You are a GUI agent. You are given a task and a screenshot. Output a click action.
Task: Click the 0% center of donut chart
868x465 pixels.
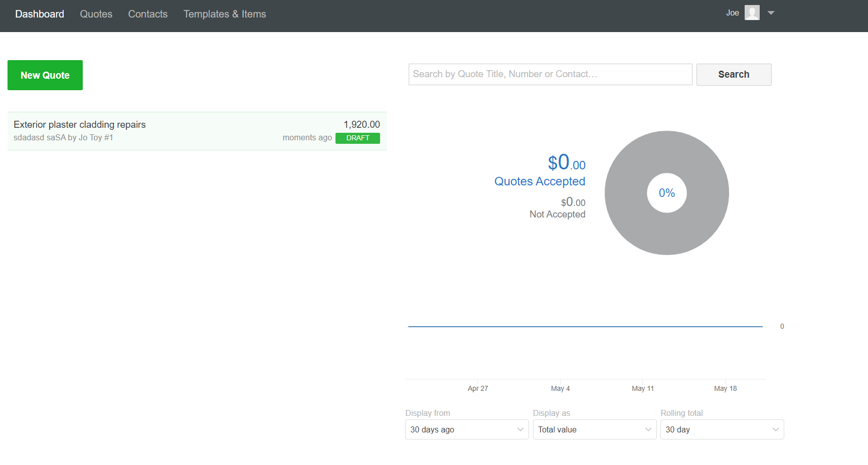[x=667, y=193]
